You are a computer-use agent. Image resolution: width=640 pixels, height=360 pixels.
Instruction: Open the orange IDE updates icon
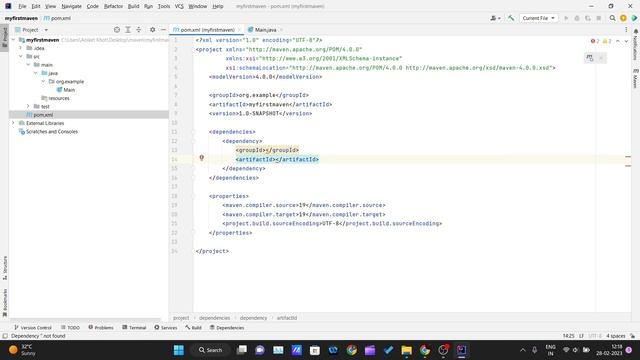623,18
